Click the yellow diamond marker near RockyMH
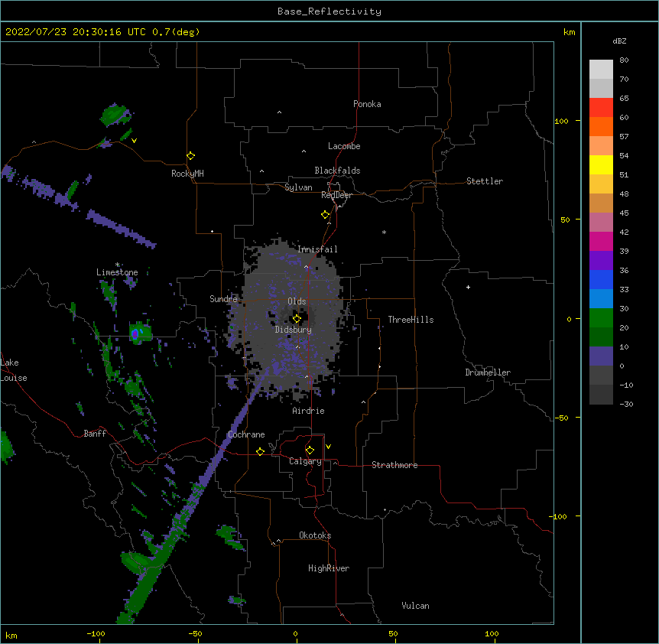The image size is (659, 644). 190,156
